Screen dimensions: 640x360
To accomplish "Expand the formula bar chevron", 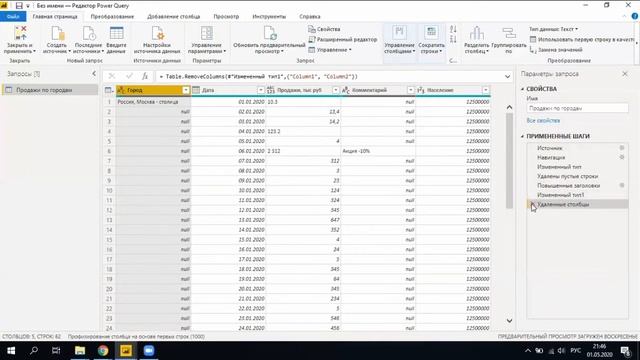I will click(507, 76).
